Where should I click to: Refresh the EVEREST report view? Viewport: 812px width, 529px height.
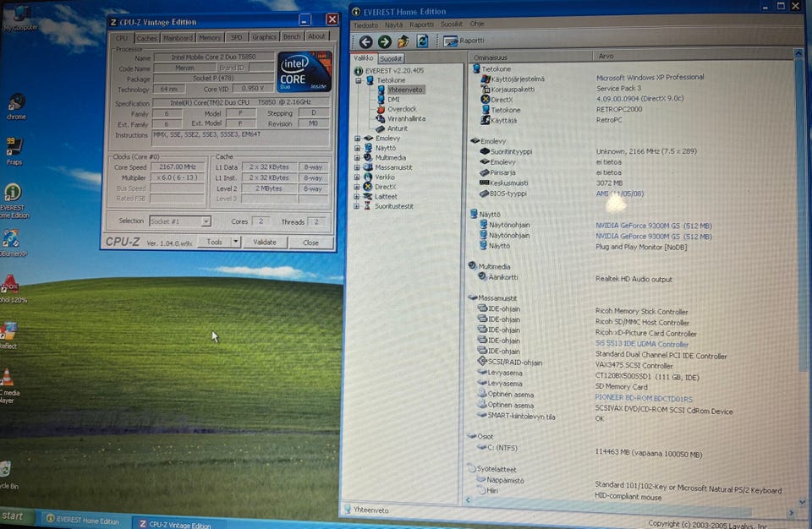(x=423, y=41)
